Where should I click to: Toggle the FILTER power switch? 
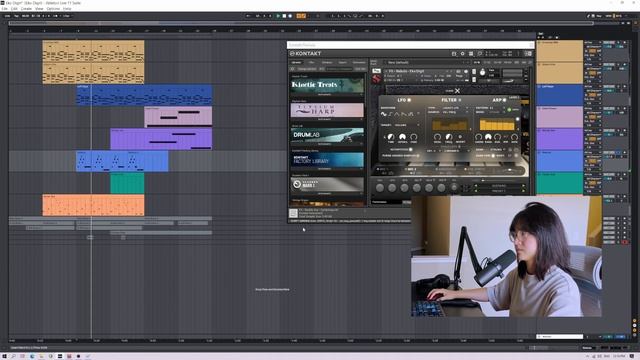coord(459,100)
